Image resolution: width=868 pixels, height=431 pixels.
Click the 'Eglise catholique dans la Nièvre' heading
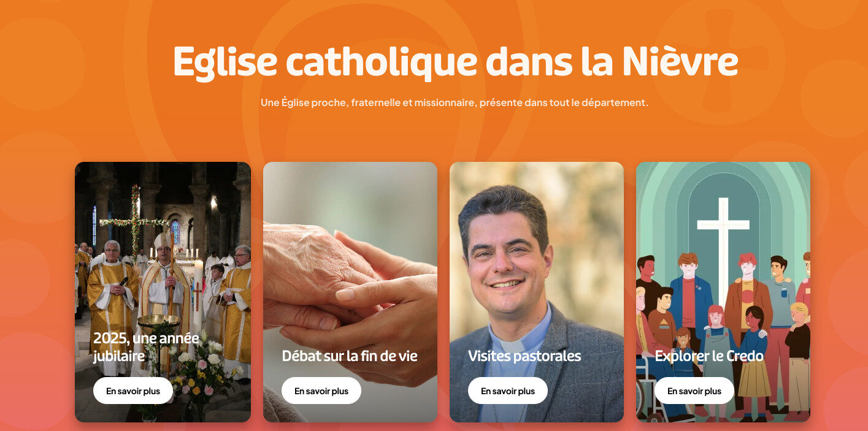[455, 61]
